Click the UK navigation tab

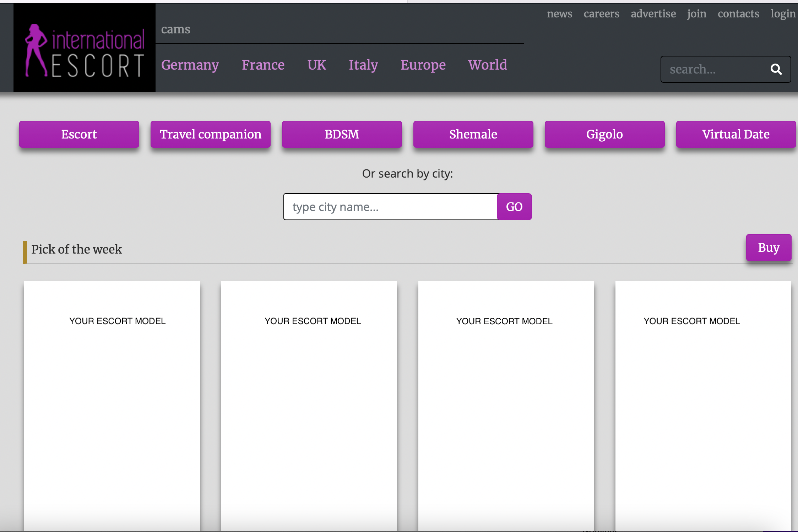[317, 65]
